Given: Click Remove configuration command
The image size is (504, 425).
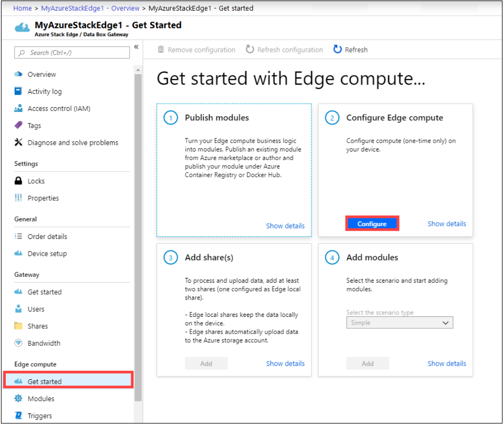Looking at the screenshot, I should (x=197, y=50).
